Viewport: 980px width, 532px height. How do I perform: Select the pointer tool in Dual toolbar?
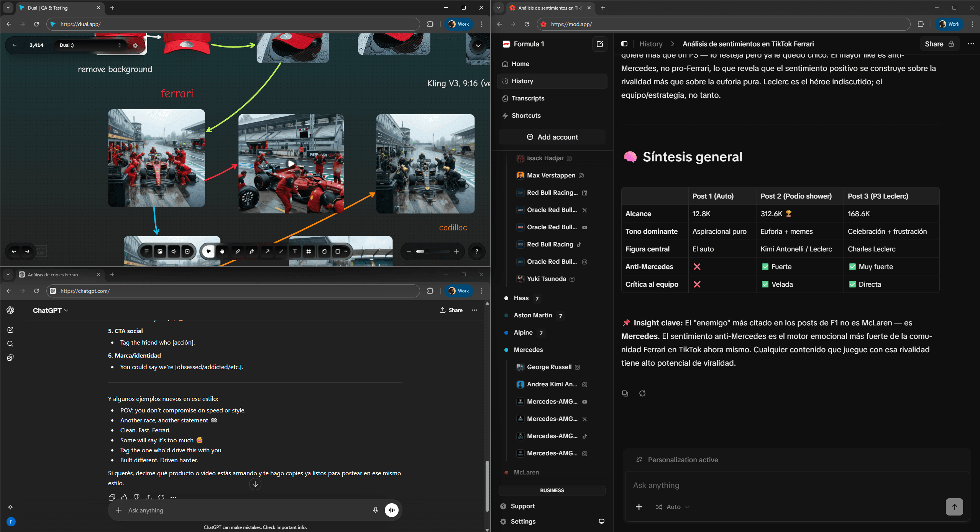pyautogui.click(x=208, y=251)
